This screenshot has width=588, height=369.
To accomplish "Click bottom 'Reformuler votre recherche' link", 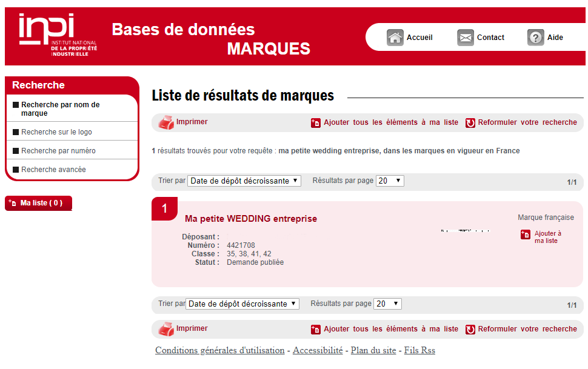I will coord(527,329).
